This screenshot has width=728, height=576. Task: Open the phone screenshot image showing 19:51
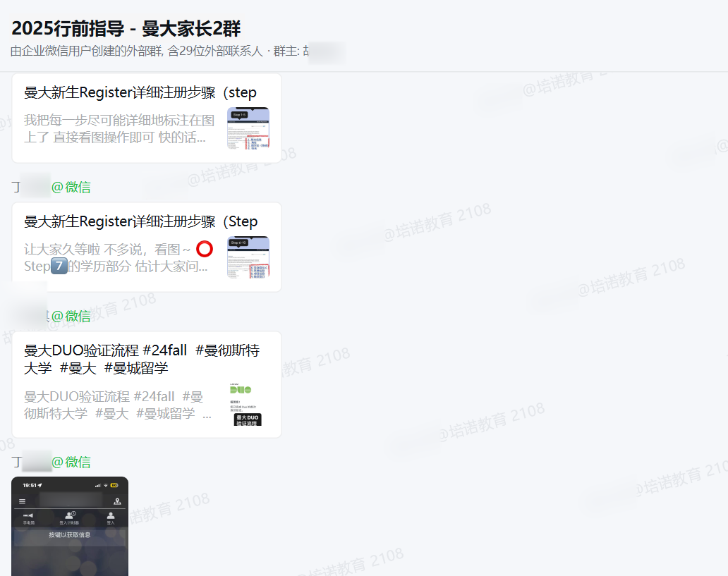70,527
